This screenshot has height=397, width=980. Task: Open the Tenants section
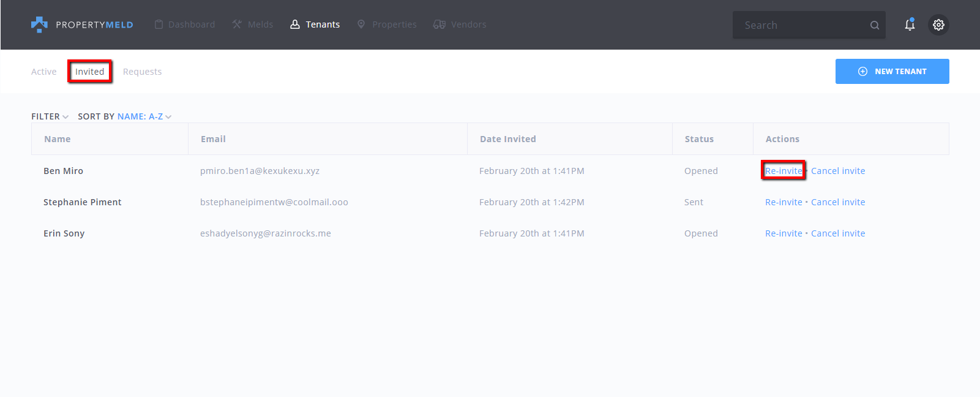click(x=315, y=25)
